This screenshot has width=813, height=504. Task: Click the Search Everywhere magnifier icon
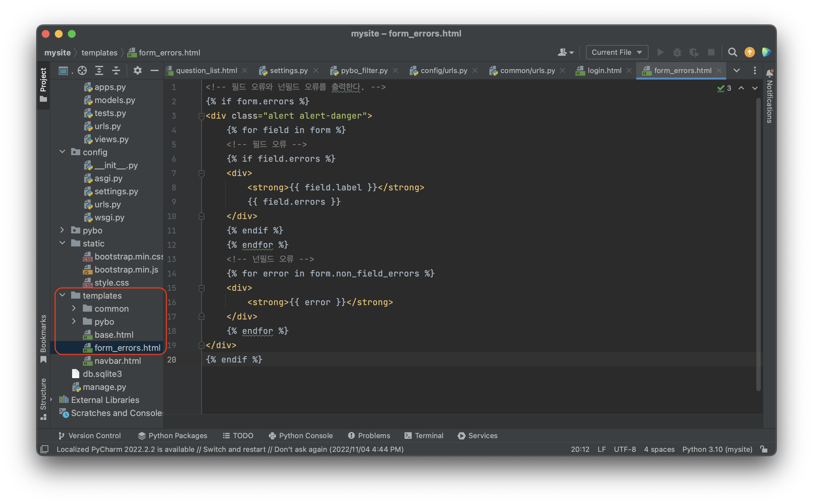tap(732, 52)
